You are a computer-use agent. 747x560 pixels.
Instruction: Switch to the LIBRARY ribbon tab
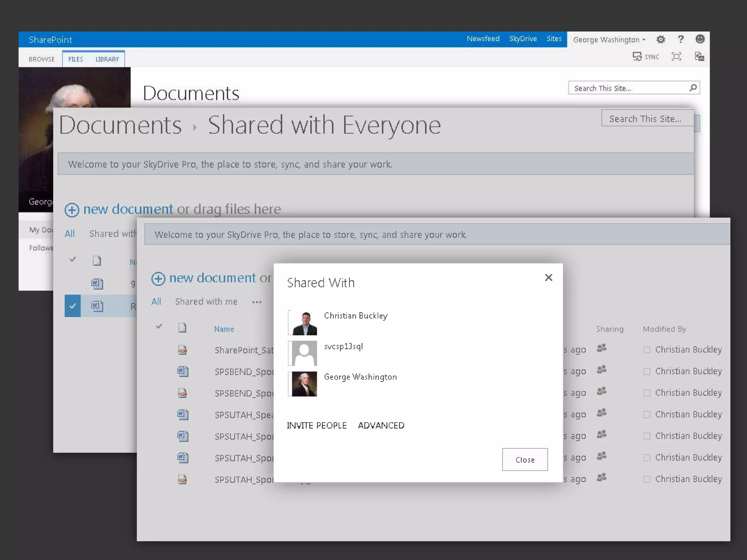[107, 59]
